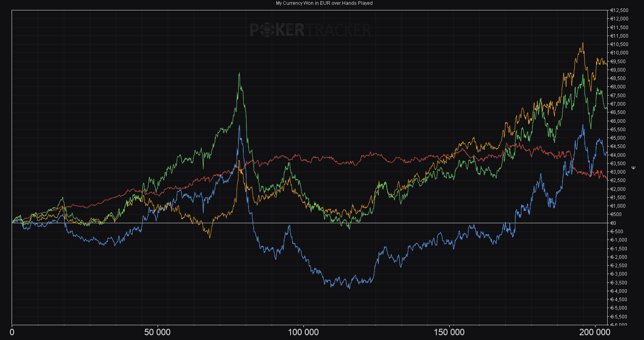Click the €-3,000 y-axis label
The image size is (644, 340).
(x=619, y=274)
